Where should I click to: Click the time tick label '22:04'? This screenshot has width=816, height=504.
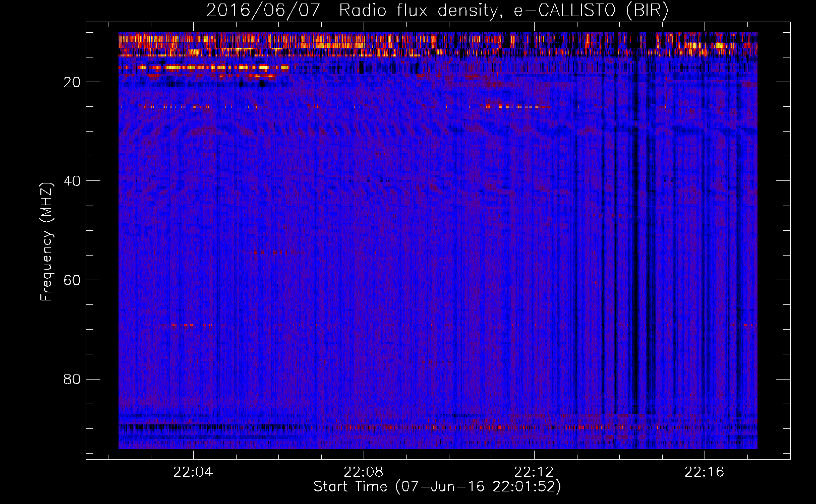coord(193,472)
